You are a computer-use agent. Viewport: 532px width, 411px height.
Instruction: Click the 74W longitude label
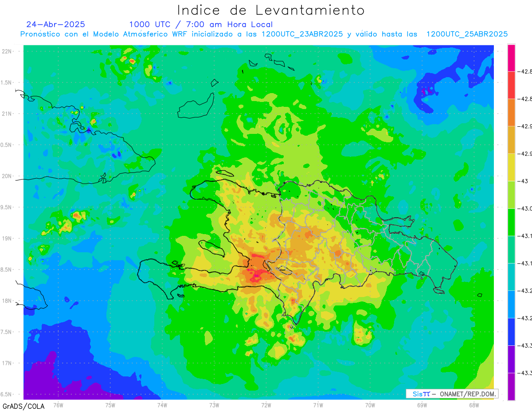pyautogui.click(x=162, y=405)
